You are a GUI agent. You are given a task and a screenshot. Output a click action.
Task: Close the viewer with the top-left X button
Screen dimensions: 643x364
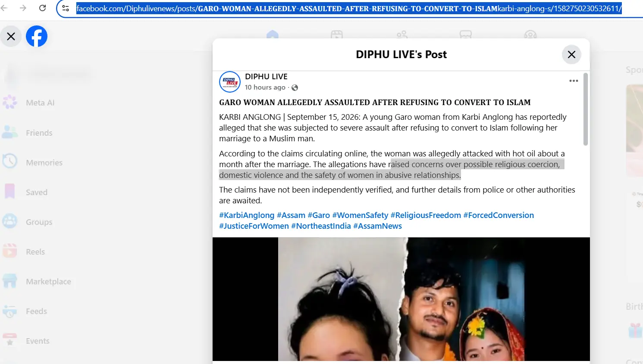coord(11,37)
